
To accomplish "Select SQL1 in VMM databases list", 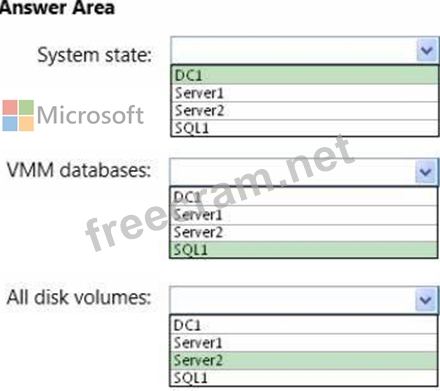I will [x=304, y=250].
